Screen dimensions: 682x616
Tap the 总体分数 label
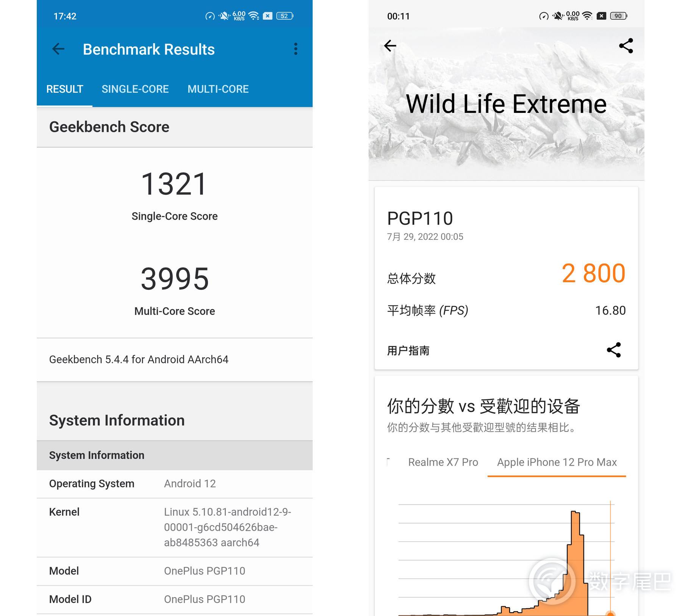pos(411,278)
